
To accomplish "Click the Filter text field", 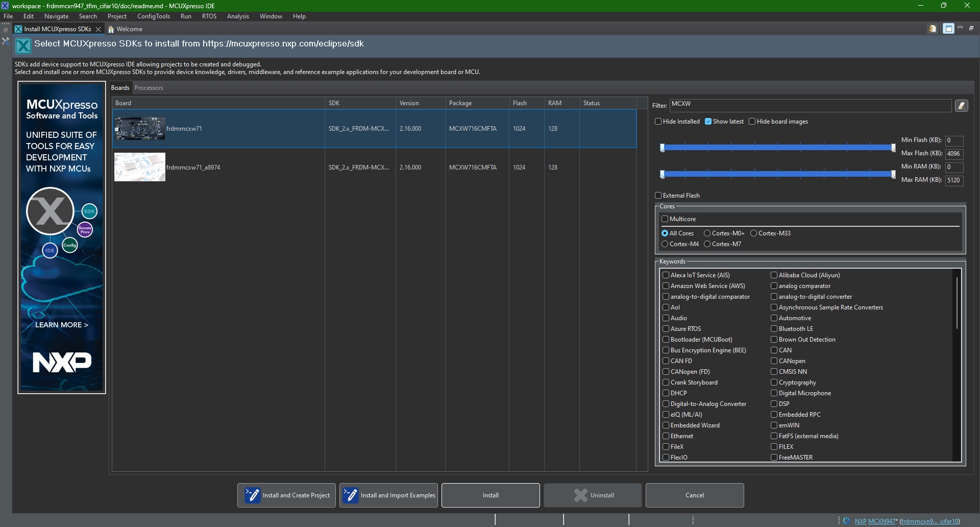I will tap(811, 106).
